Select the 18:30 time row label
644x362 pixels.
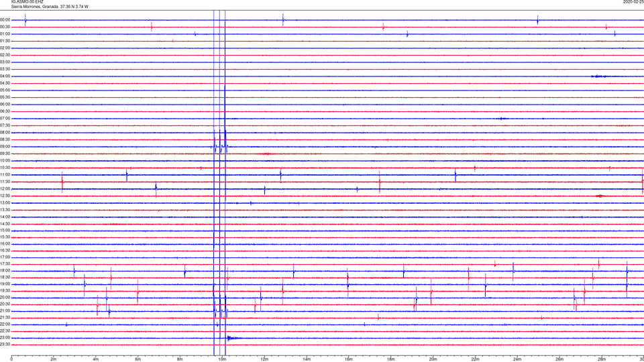coord(5,278)
